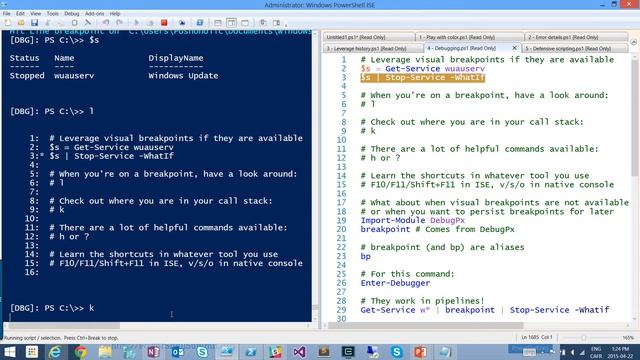Screen dimensions: 640x360
Task: Click the Cut scissors icon in toolbar
Action: tap(48, 23)
